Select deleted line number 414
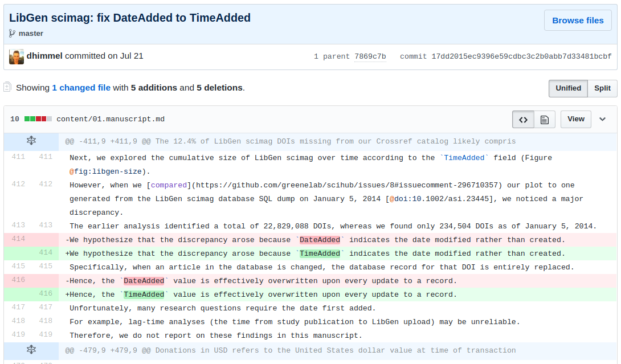 coord(18,239)
